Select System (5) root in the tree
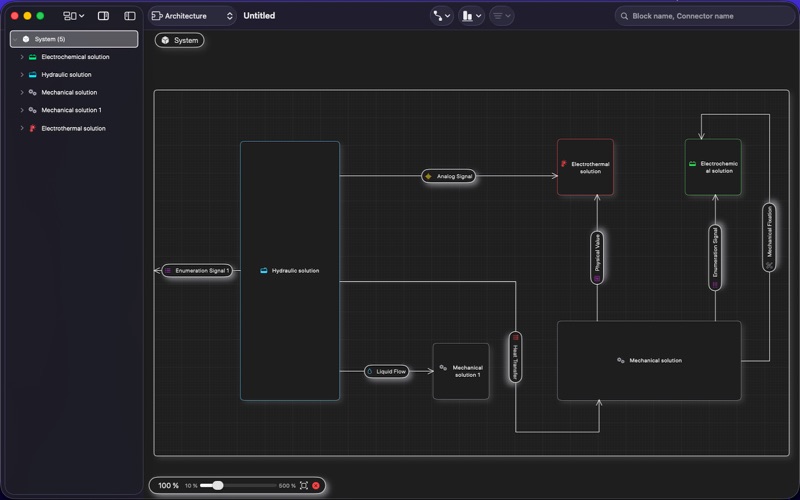800x500 pixels. coord(74,39)
